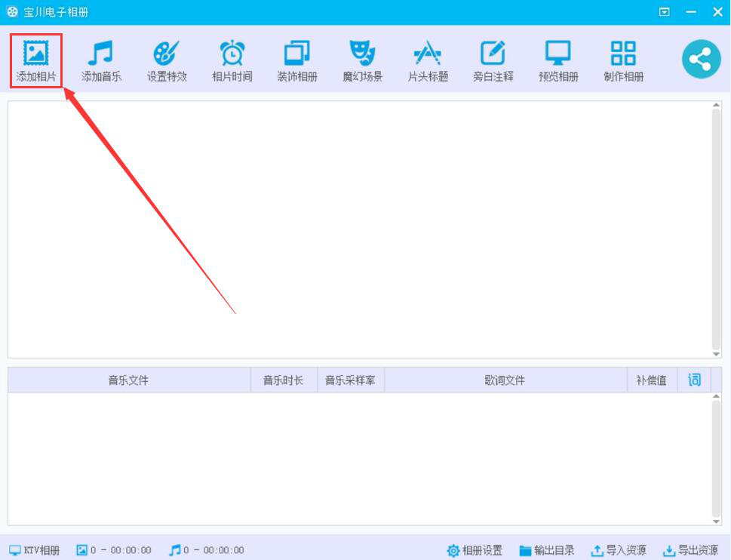Click music list scrollbar down arrow
Screen dimensions: 731x560
pos(717,522)
